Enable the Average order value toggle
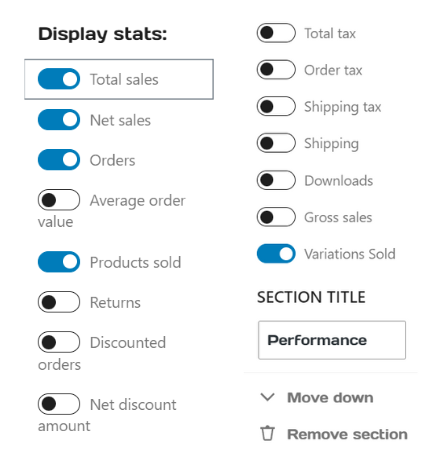This screenshot has height=473, width=434. (x=59, y=200)
